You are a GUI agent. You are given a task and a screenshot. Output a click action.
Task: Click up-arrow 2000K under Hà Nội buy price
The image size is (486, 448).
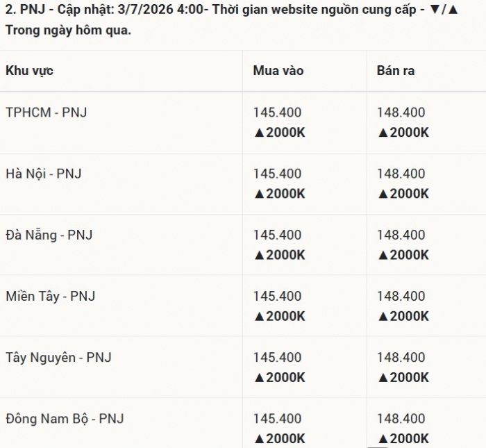(x=279, y=194)
